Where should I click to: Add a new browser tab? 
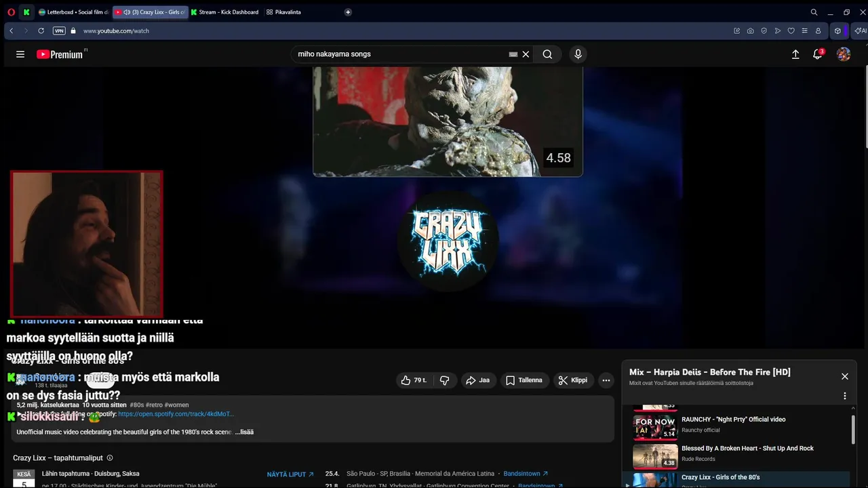coord(348,12)
